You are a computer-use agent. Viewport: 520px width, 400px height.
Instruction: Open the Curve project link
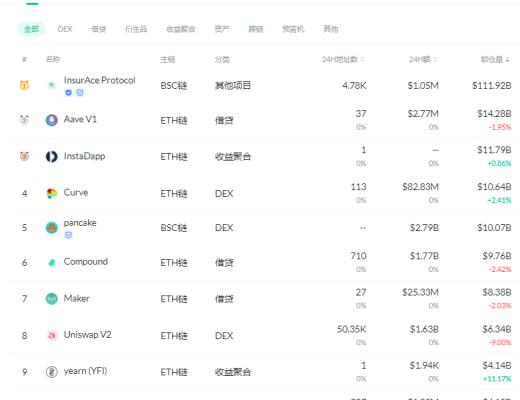click(x=76, y=193)
